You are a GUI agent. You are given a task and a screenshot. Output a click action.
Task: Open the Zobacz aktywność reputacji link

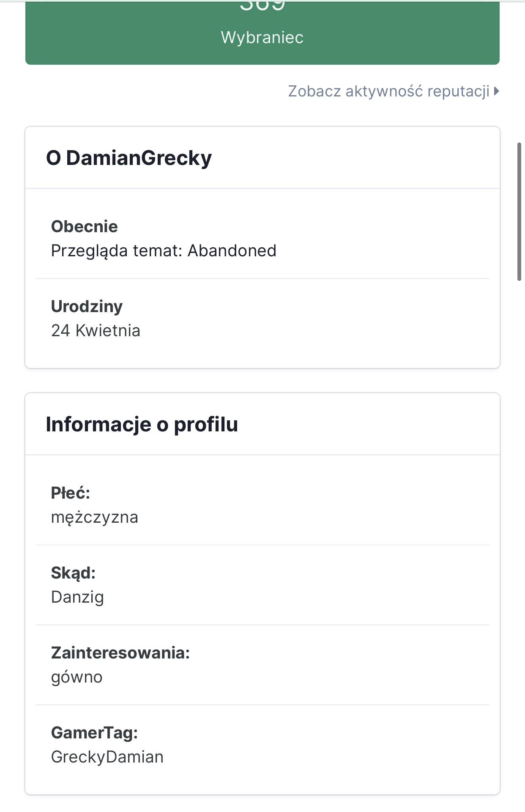[388, 91]
